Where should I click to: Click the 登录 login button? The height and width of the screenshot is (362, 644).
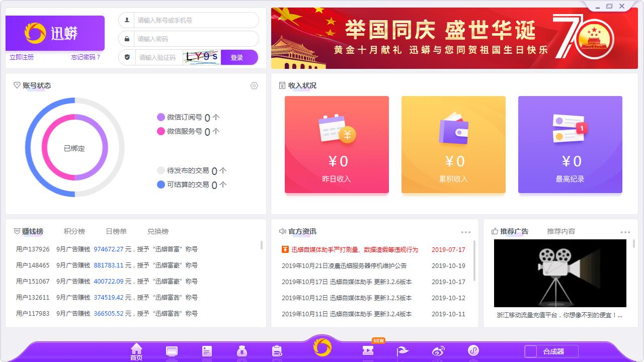pos(239,57)
